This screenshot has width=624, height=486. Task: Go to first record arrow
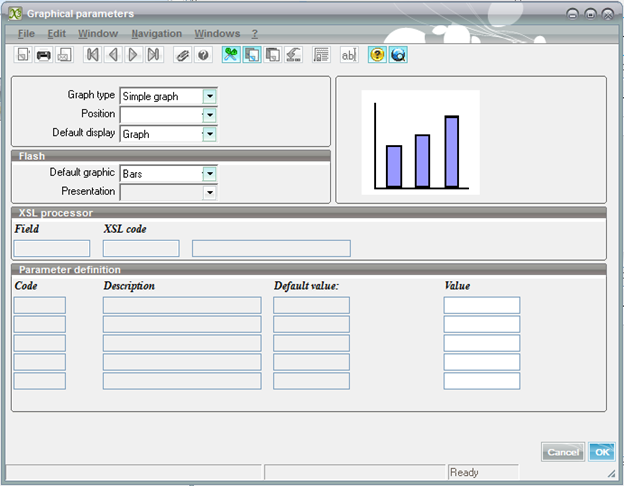(x=92, y=55)
